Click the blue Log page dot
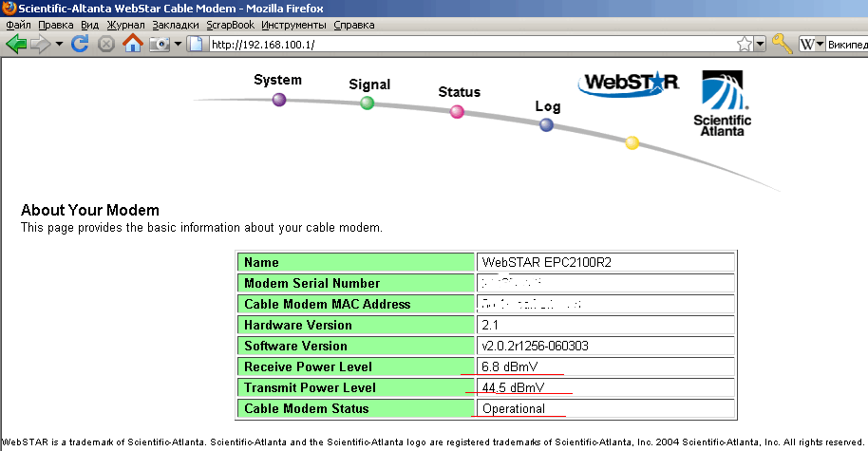The height and width of the screenshot is (451, 868). [546, 124]
